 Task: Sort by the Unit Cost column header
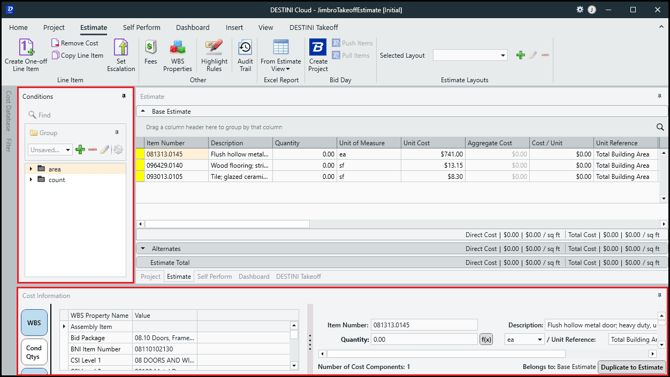433,143
